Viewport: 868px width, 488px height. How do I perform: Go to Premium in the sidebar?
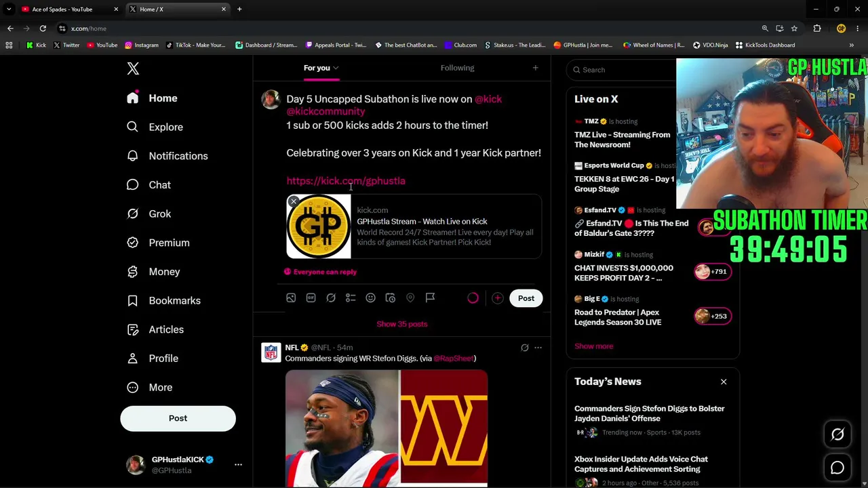point(159,243)
